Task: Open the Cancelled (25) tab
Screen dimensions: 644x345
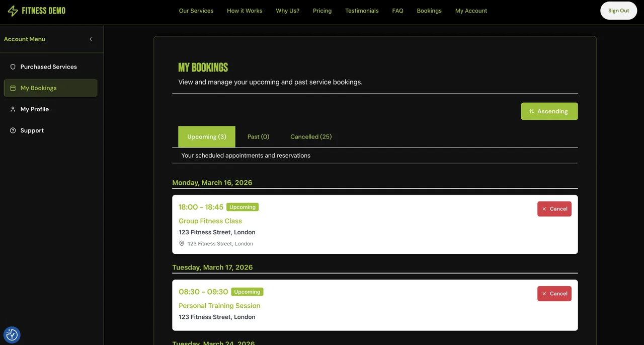Action: pyautogui.click(x=310, y=136)
